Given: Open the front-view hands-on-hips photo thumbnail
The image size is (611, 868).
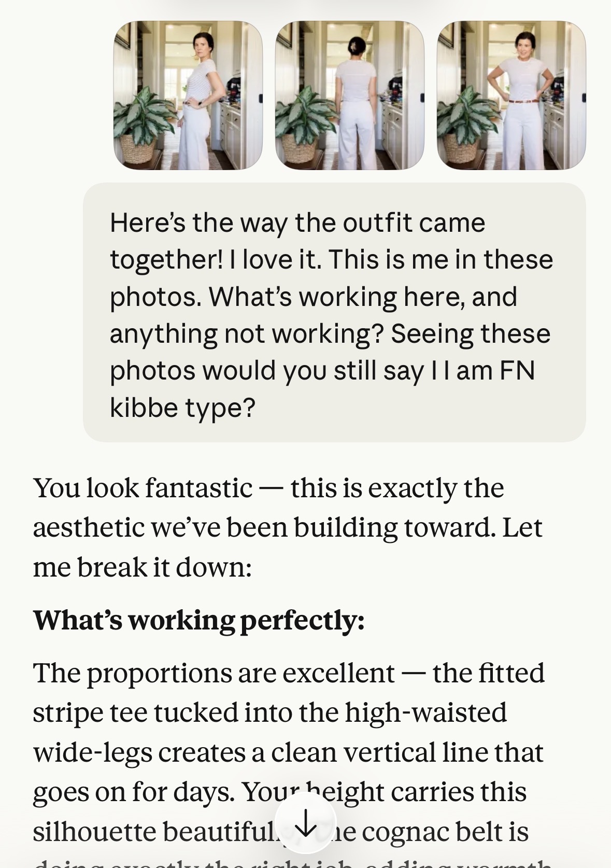Looking at the screenshot, I should pyautogui.click(x=511, y=95).
